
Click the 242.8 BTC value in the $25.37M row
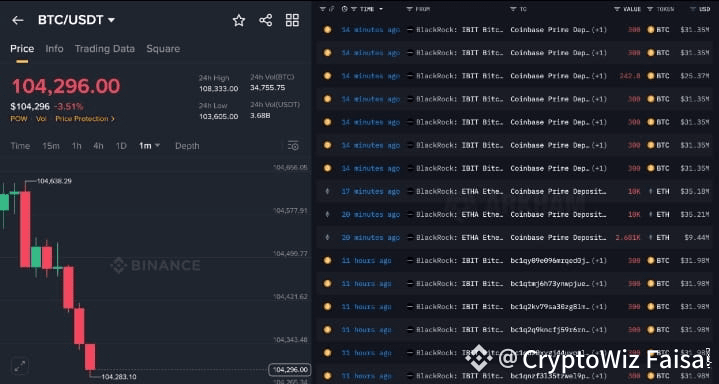[630, 76]
